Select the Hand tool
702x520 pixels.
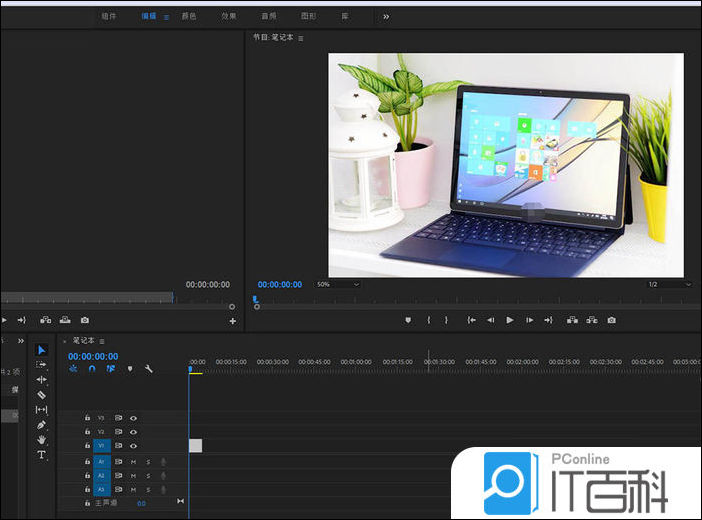click(x=42, y=440)
